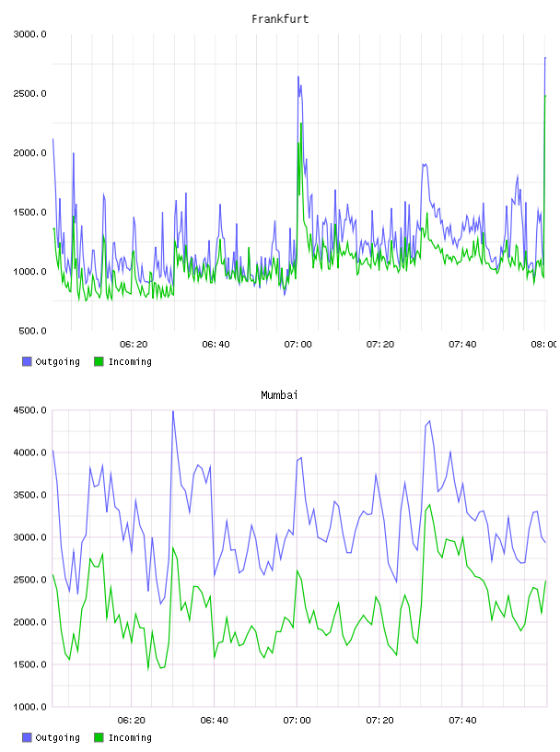Click the Frankfurt legend label Outgoing

pos(57,362)
